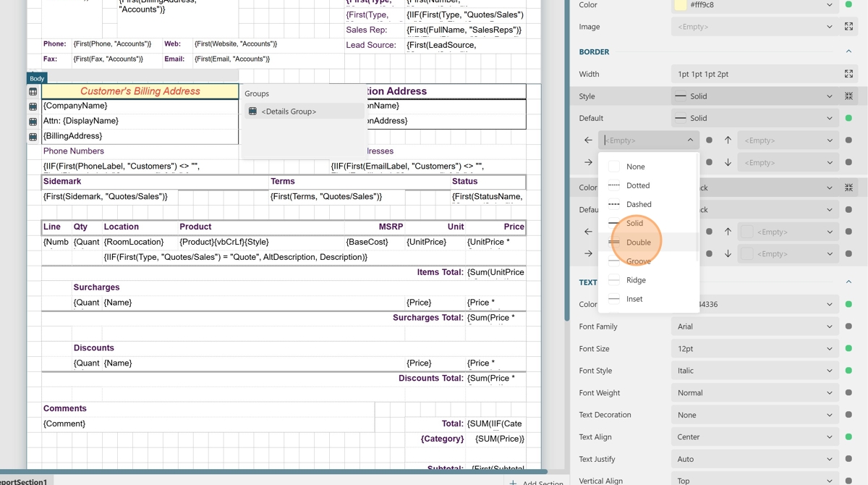Select the Sidemark header cell

click(156, 182)
